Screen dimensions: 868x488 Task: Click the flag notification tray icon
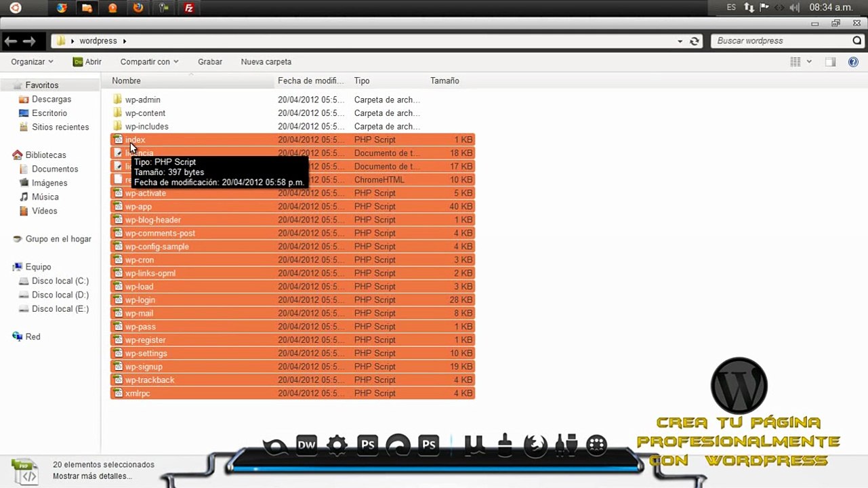click(764, 7)
